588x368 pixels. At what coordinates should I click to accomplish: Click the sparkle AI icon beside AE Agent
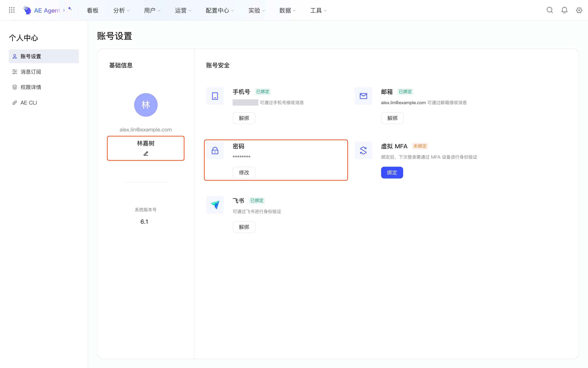tap(70, 9)
